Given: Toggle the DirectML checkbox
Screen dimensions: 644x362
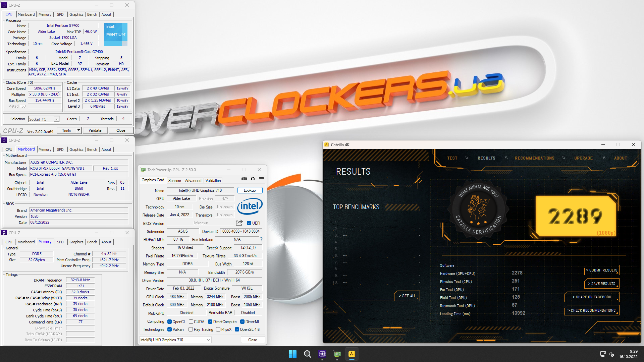Looking at the screenshot, I should tap(242, 322).
